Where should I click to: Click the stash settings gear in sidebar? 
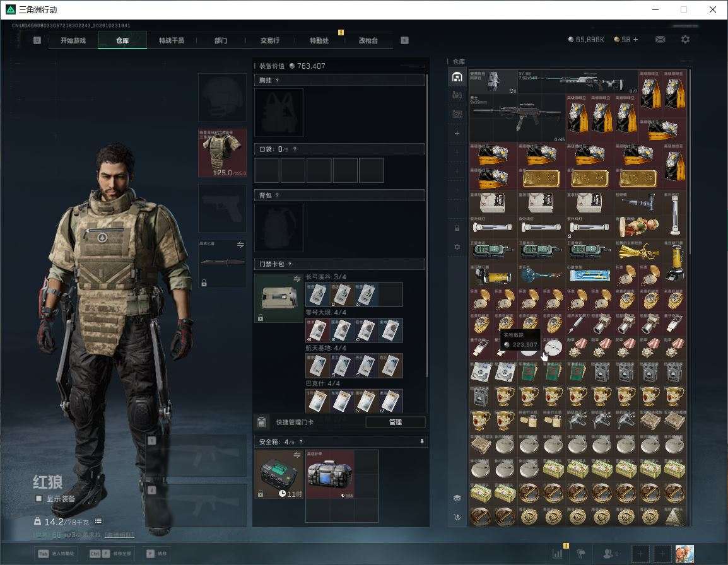tap(457, 247)
